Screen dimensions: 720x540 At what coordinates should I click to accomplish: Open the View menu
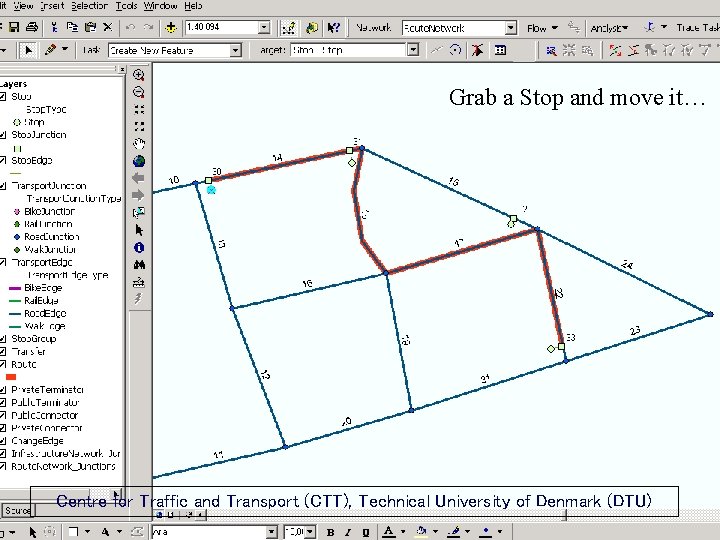(x=23, y=6)
